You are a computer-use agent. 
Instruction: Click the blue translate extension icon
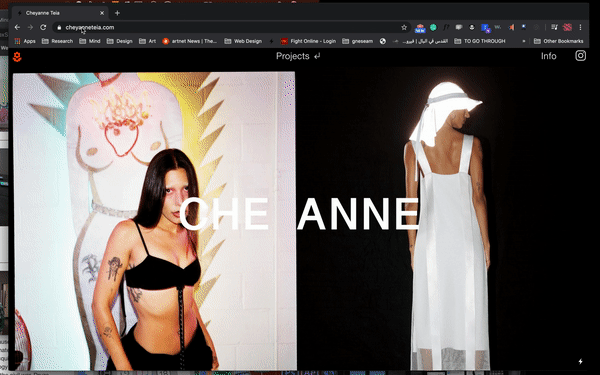(486, 28)
